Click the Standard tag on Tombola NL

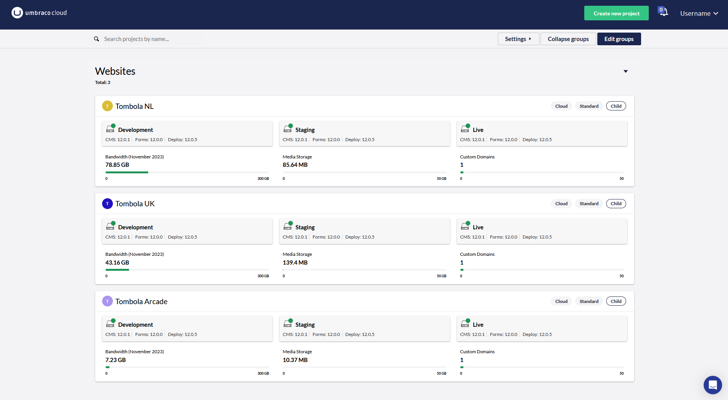[x=589, y=106]
